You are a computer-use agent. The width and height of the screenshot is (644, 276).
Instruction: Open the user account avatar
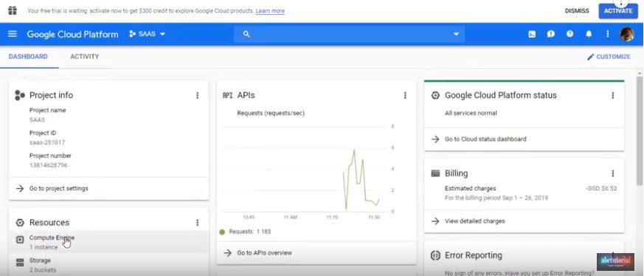pyautogui.click(x=627, y=34)
